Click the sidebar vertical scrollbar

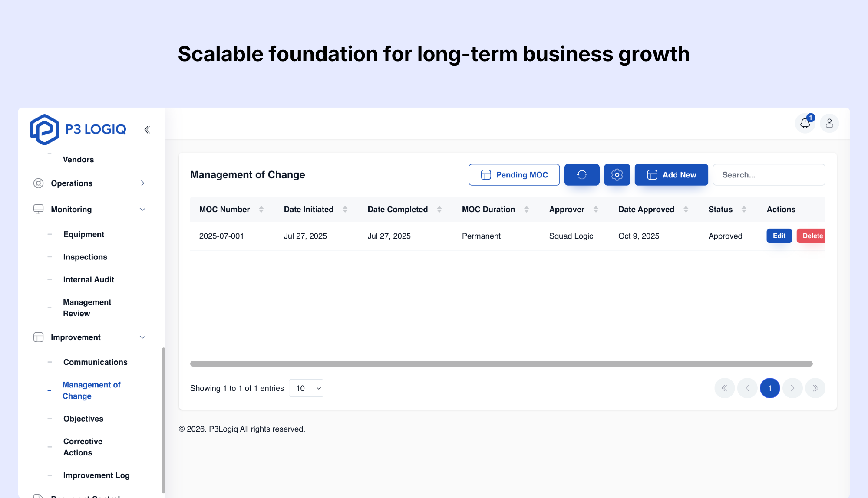click(163, 420)
